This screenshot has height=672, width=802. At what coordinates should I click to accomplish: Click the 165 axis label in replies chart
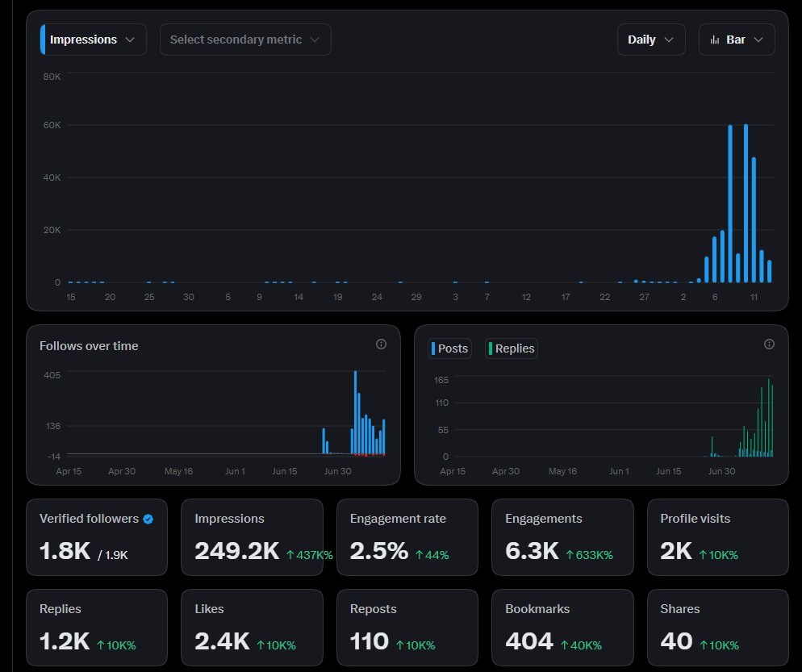coord(441,380)
